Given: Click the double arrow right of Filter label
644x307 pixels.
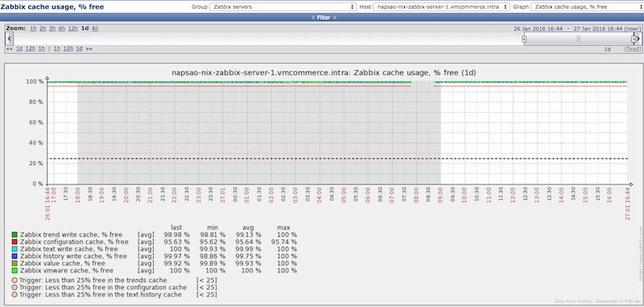Looking at the screenshot, I should tap(334, 18).
